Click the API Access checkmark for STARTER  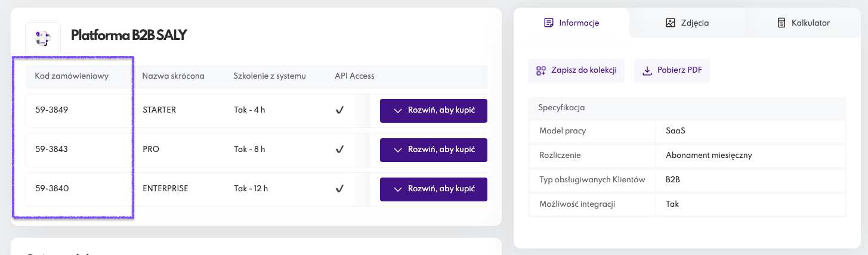point(339,110)
